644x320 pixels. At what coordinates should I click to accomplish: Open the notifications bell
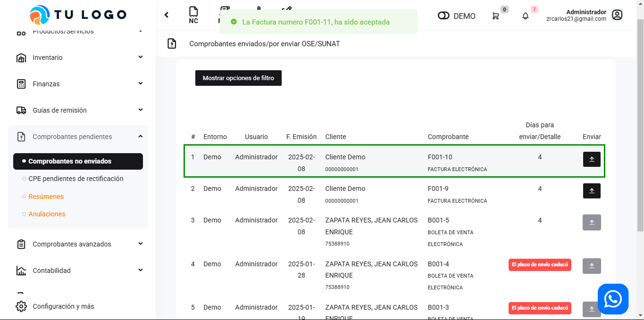click(525, 16)
